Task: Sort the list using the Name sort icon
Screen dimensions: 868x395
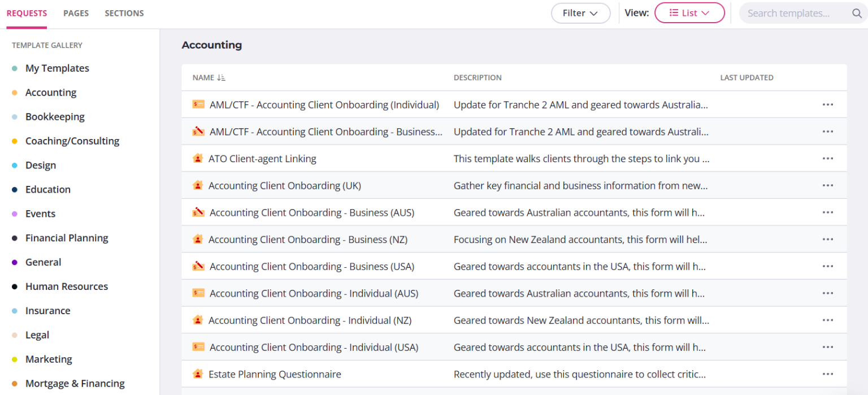Action: tap(221, 77)
